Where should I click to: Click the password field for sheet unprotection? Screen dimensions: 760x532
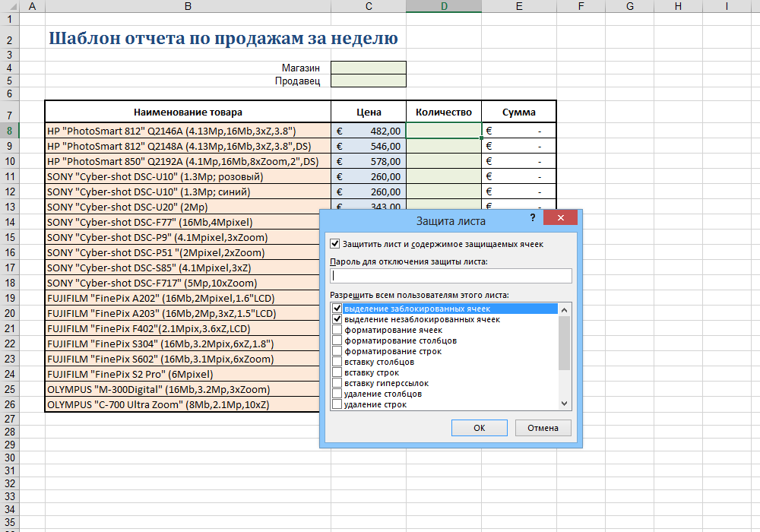(x=451, y=276)
